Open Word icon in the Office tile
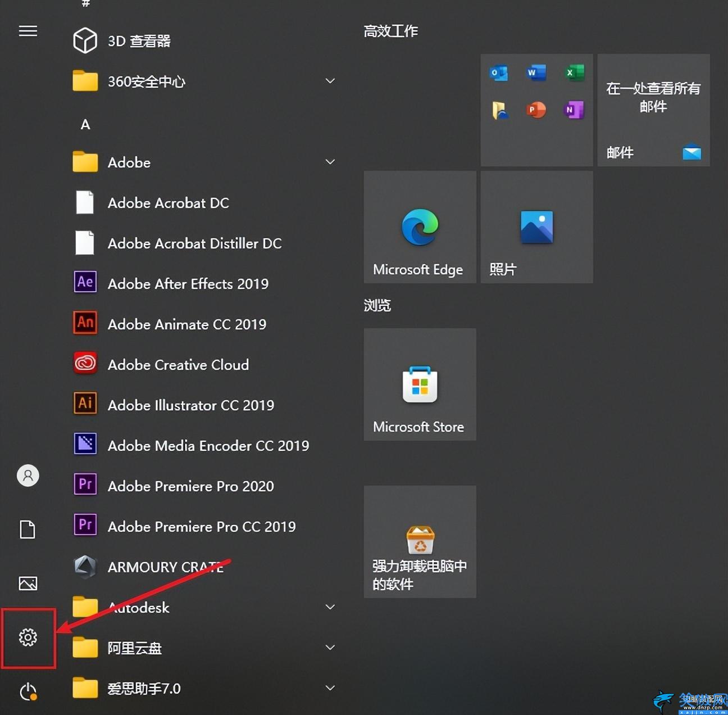728x715 pixels. click(x=536, y=73)
